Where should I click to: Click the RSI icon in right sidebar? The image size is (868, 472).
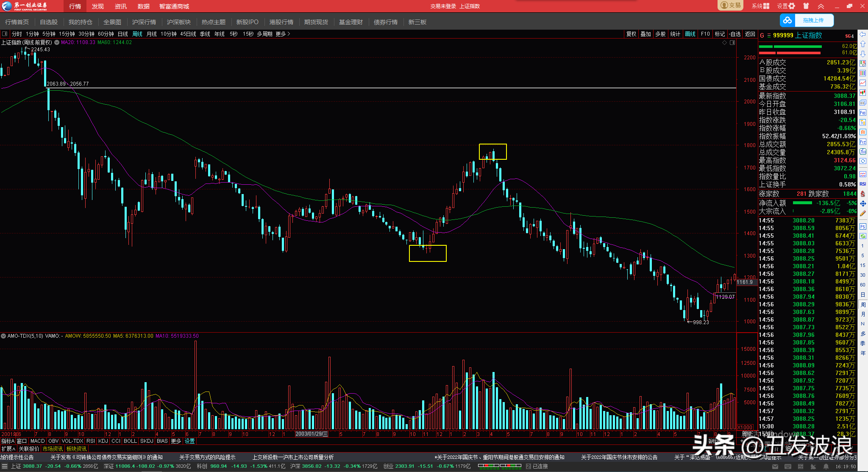click(x=862, y=184)
